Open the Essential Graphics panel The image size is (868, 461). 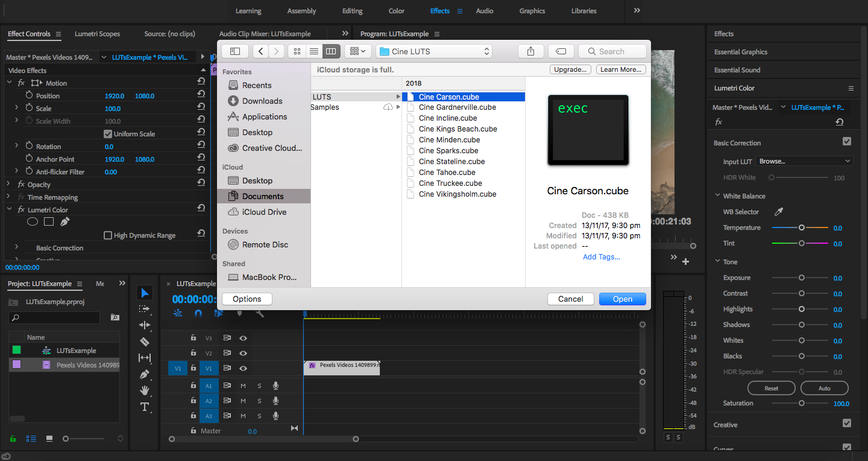741,52
